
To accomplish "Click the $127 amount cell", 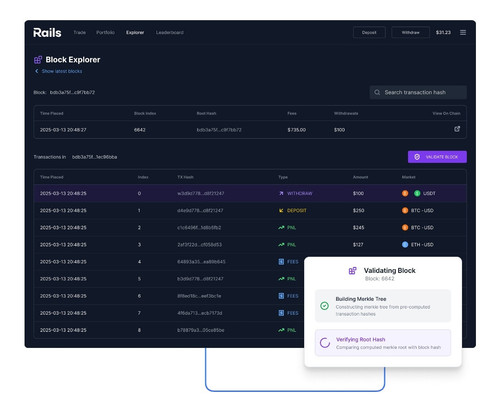I will (x=358, y=245).
